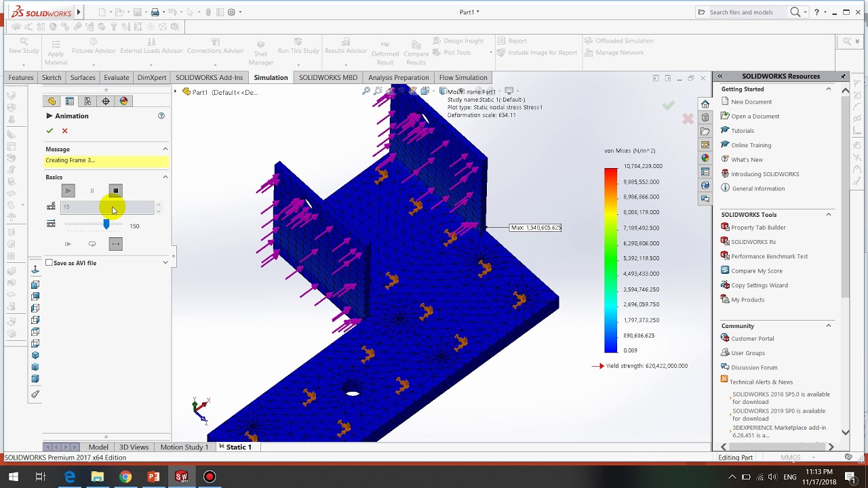Select the Reciprocating playback mode button
The width and height of the screenshot is (868, 488).
(115, 244)
